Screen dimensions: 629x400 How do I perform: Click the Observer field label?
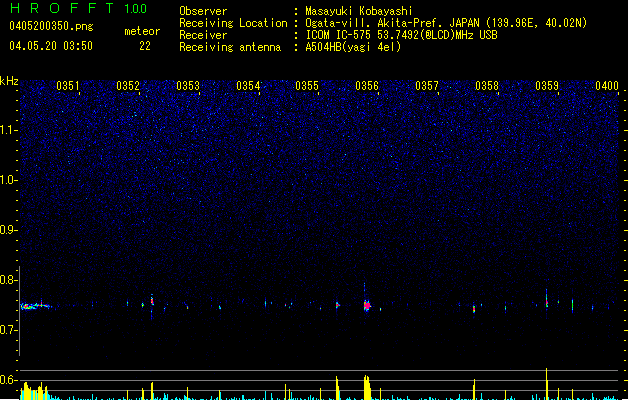[203, 11]
